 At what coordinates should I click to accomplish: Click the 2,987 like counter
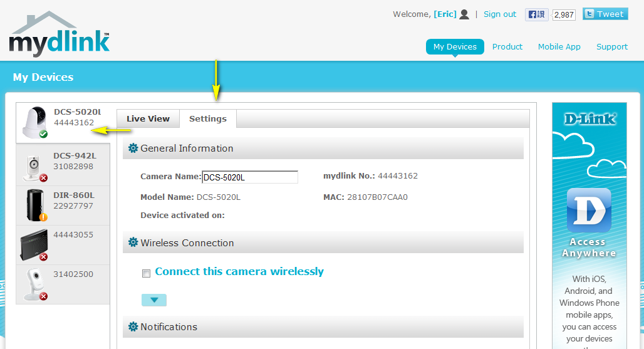tap(564, 15)
